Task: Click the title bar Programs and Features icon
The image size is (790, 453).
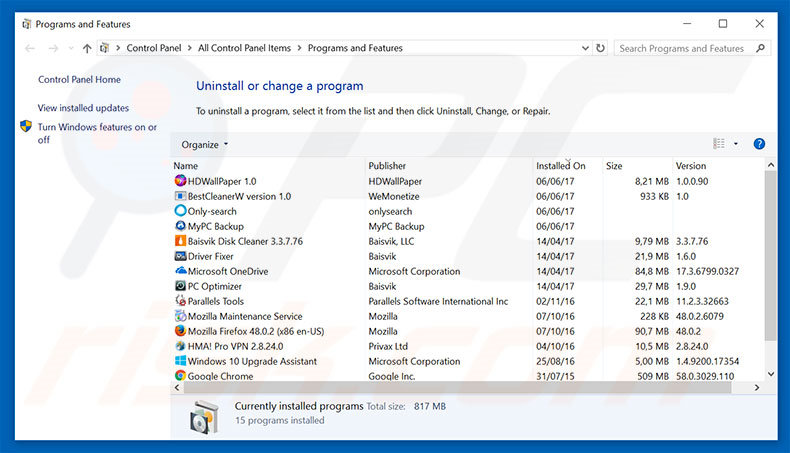Action: [27, 24]
